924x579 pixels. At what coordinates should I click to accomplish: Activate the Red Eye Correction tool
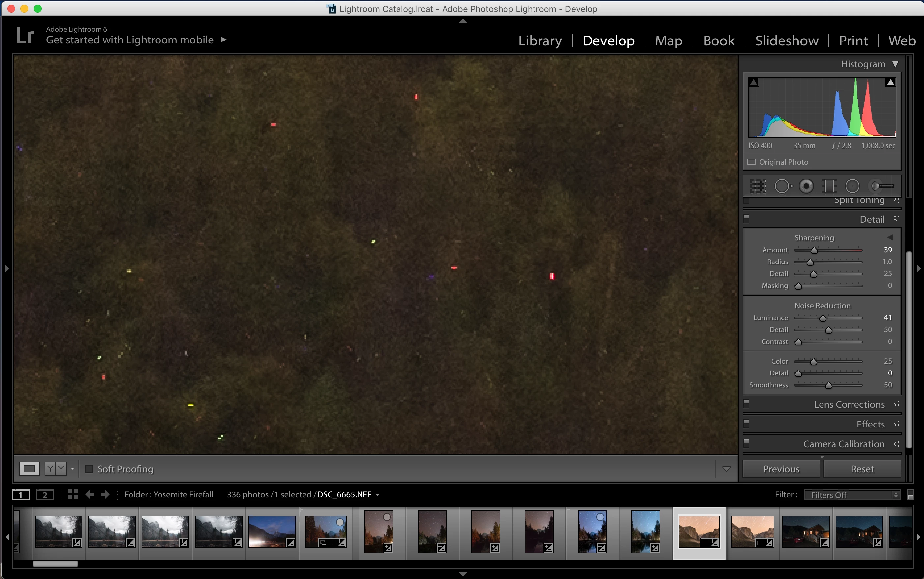click(x=806, y=186)
